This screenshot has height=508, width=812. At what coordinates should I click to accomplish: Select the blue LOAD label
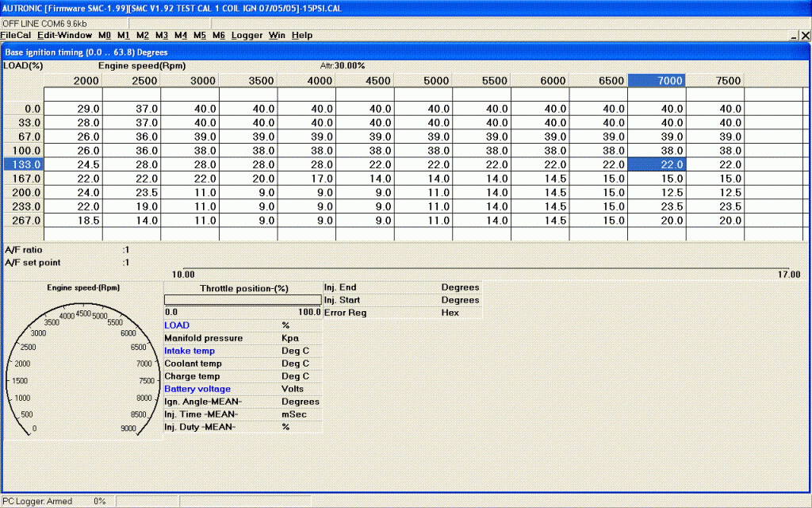(177, 325)
